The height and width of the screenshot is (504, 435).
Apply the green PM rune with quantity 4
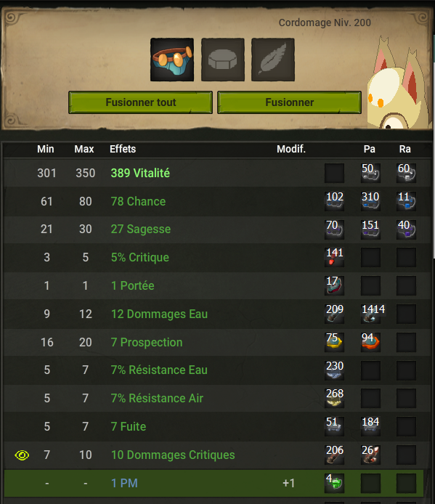[x=334, y=483]
